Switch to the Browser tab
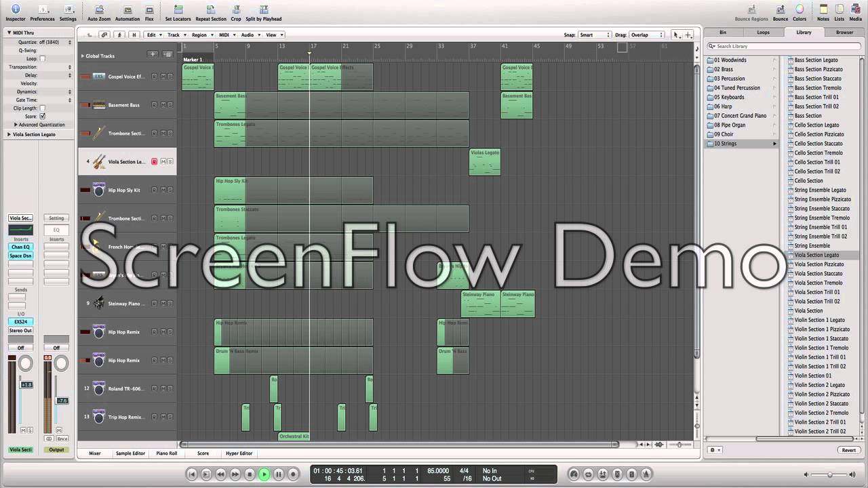The image size is (868, 488). [x=844, y=33]
